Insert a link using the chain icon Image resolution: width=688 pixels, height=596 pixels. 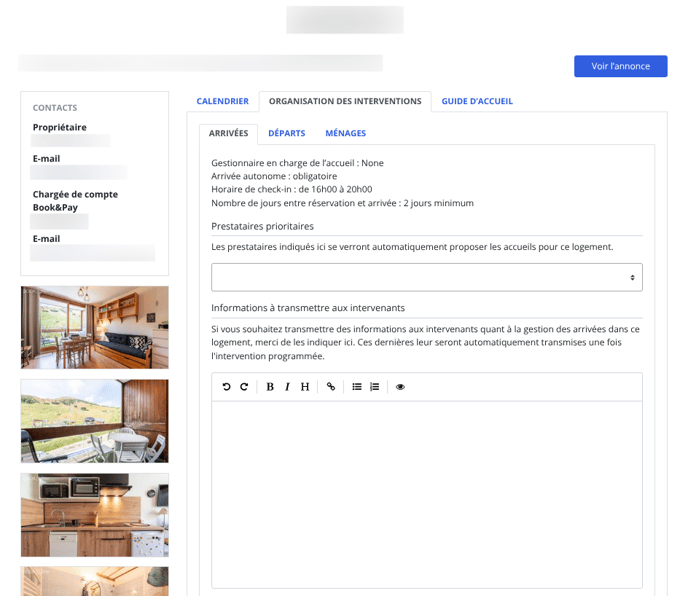pyautogui.click(x=331, y=387)
